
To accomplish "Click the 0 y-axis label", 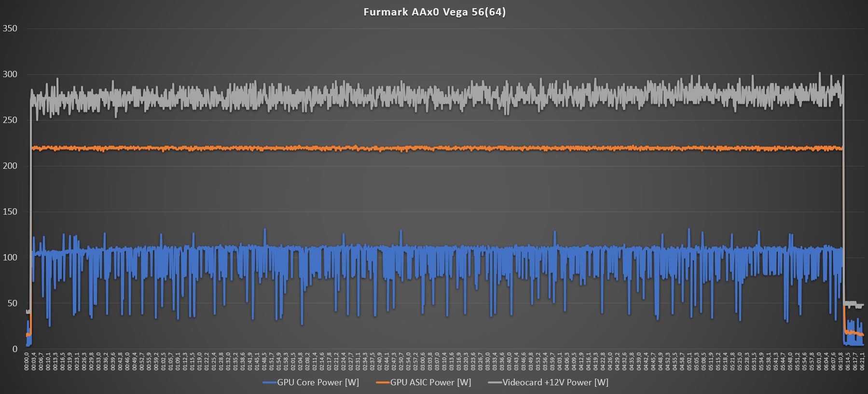I will 14,349.
